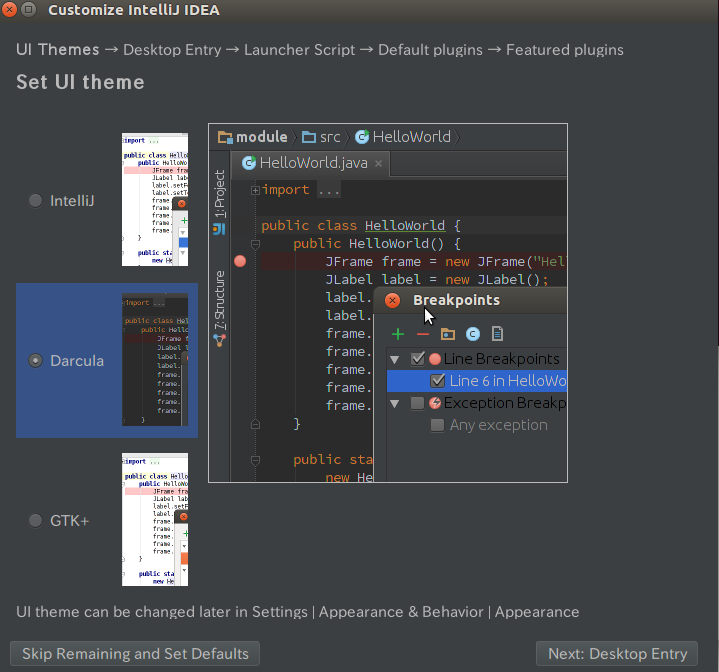Screen dimensions: 719x672
Task: Click the 'JLabel label = new JLabel();' line
Action: click(x=437, y=280)
